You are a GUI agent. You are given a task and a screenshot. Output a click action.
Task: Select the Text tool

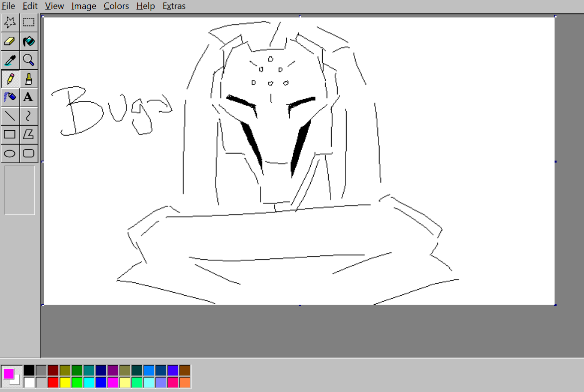29,97
